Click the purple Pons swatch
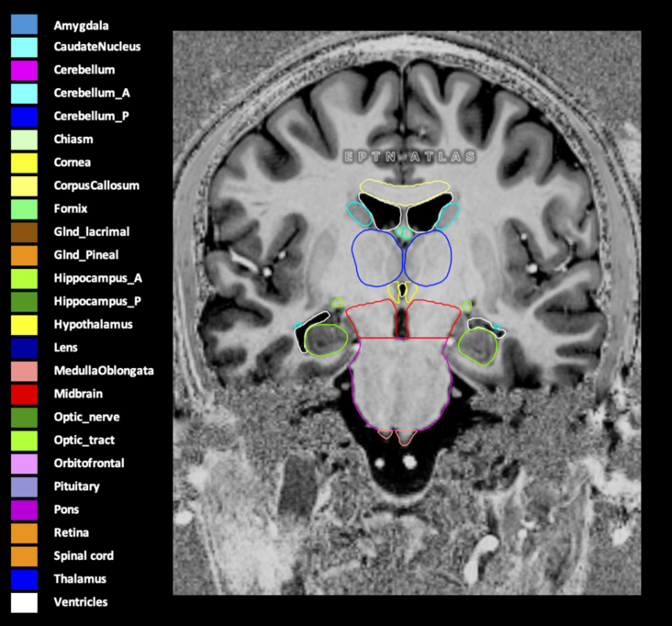The width and height of the screenshot is (672, 626). pos(24,509)
